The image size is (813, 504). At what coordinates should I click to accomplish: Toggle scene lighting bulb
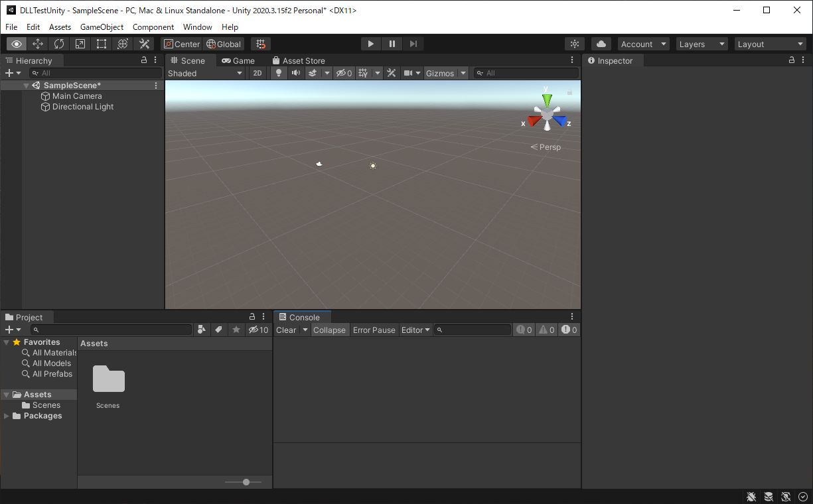point(279,73)
